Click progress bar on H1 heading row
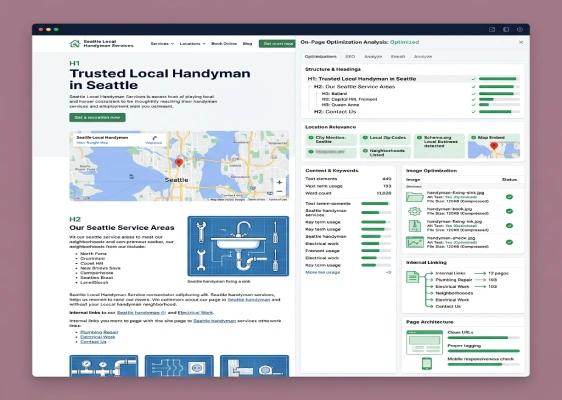Image resolution: width=562 pixels, height=400 pixels. tap(499, 79)
